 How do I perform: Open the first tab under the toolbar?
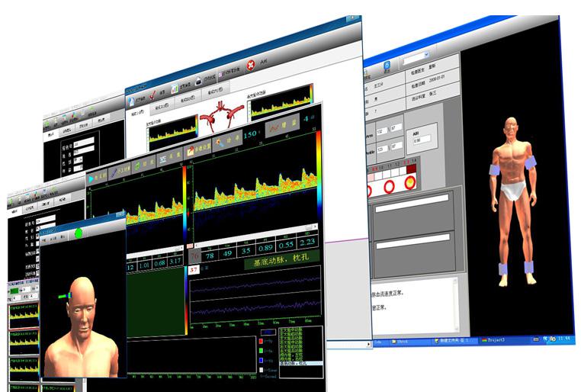click(x=137, y=114)
